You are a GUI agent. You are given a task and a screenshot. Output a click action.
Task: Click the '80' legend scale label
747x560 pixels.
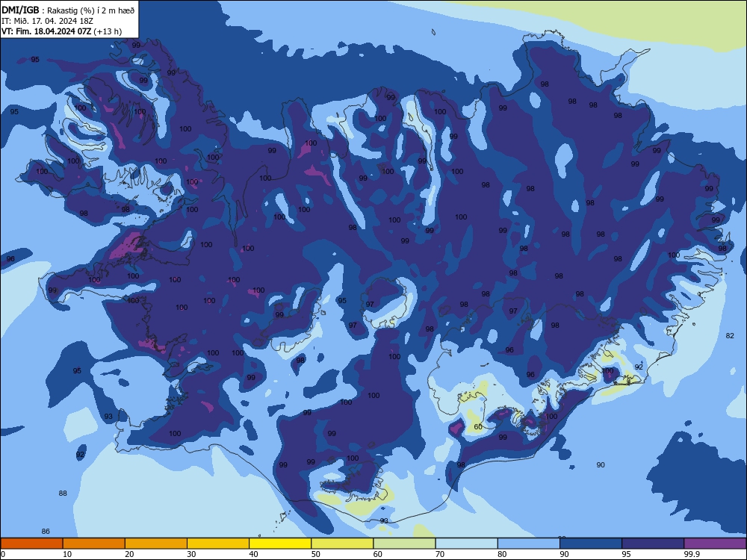502,554
